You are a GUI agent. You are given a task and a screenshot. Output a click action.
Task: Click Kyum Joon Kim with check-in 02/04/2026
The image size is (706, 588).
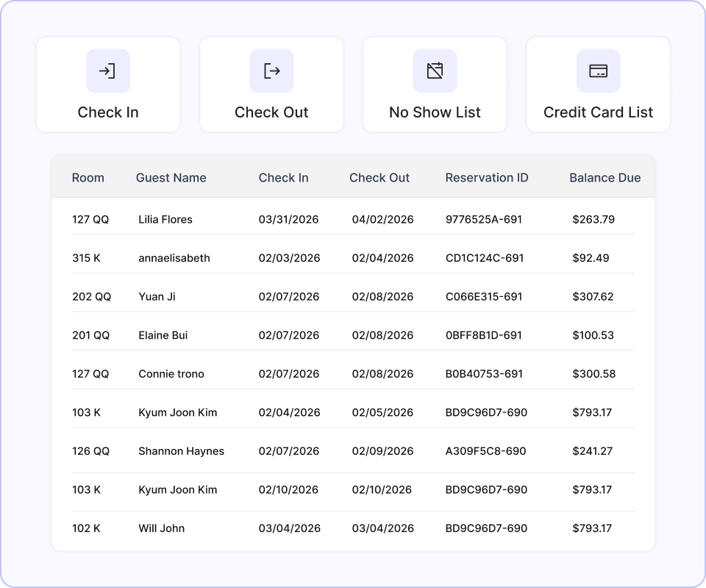177,412
